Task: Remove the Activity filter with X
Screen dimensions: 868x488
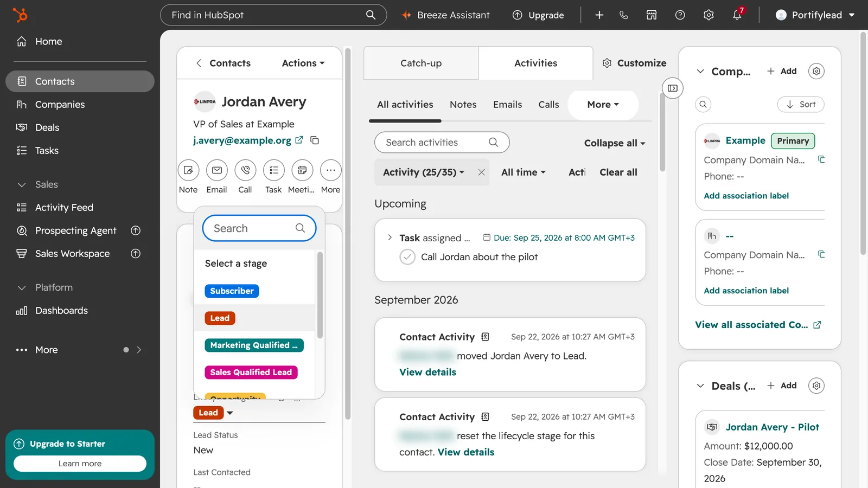Action: (x=481, y=172)
